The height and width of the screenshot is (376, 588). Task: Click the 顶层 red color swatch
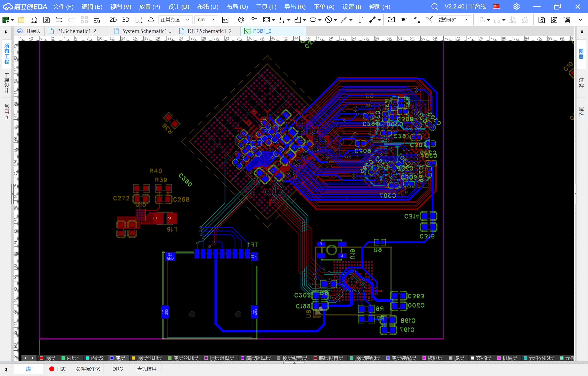tap(42, 358)
